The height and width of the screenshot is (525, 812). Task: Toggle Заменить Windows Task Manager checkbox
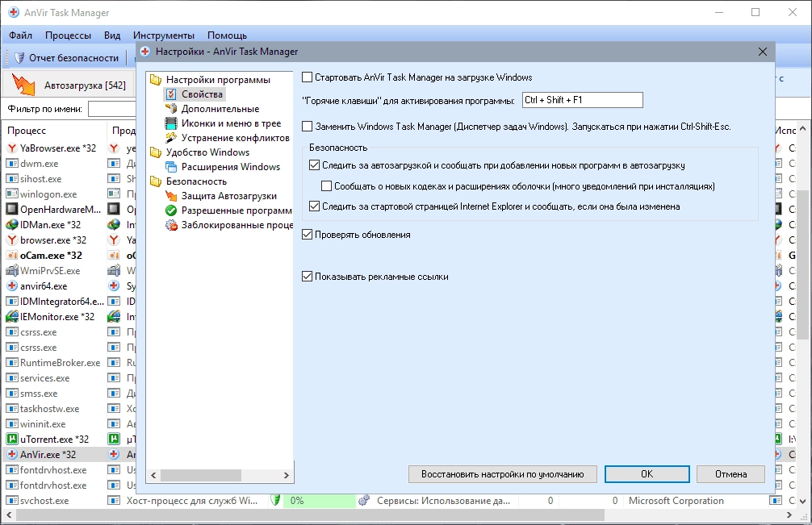307,126
